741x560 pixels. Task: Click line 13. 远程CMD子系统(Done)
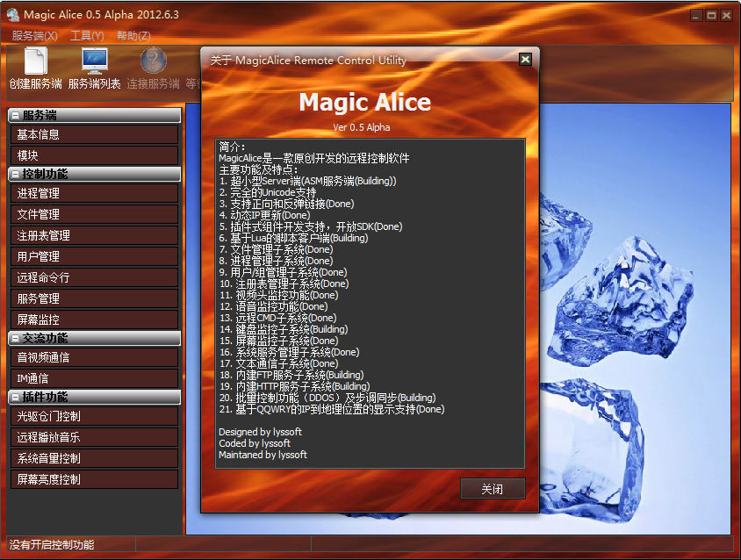(277, 318)
